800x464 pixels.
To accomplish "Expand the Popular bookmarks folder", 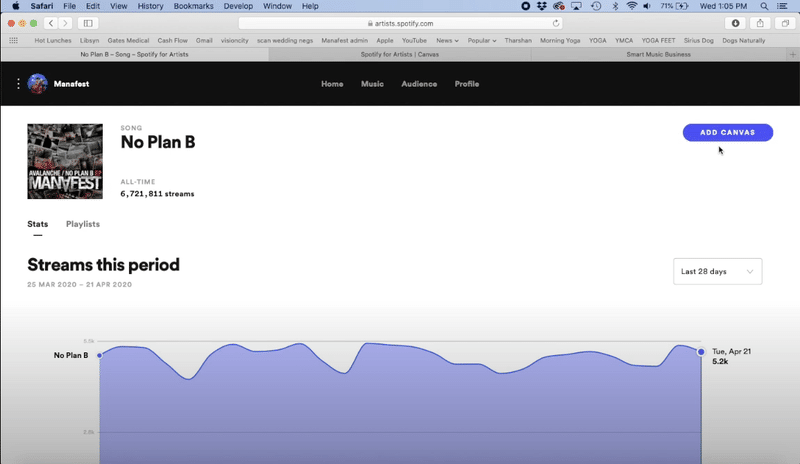I will point(482,40).
